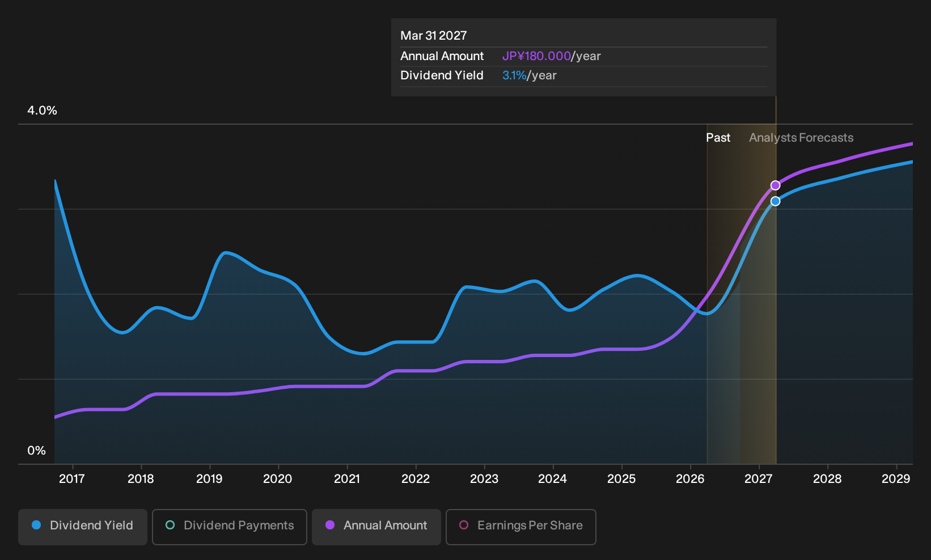The width and height of the screenshot is (931, 560).
Task: Click the blue Dividend Yield legend dot
Action: (x=36, y=525)
